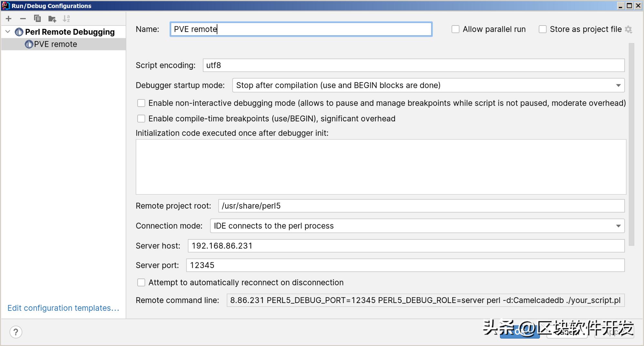Image resolution: width=644 pixels, height=346 pixels.
Task: Enable compile-time breakpoints checkbox
Action: coord(141,119)
